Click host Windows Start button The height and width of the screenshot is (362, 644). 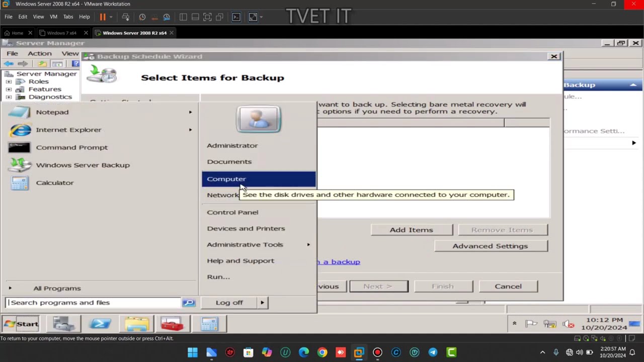[x=193, y=352]
